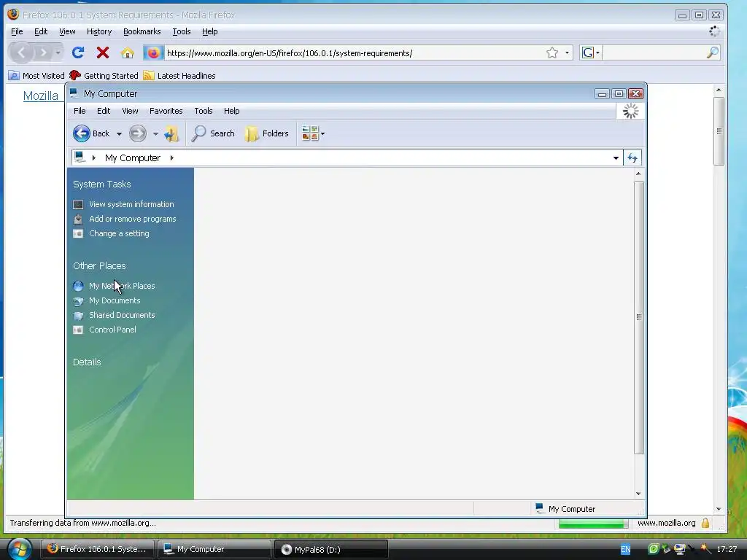Click Add or remove programs link
Screen dimensions: 747x560
[133, 219]
